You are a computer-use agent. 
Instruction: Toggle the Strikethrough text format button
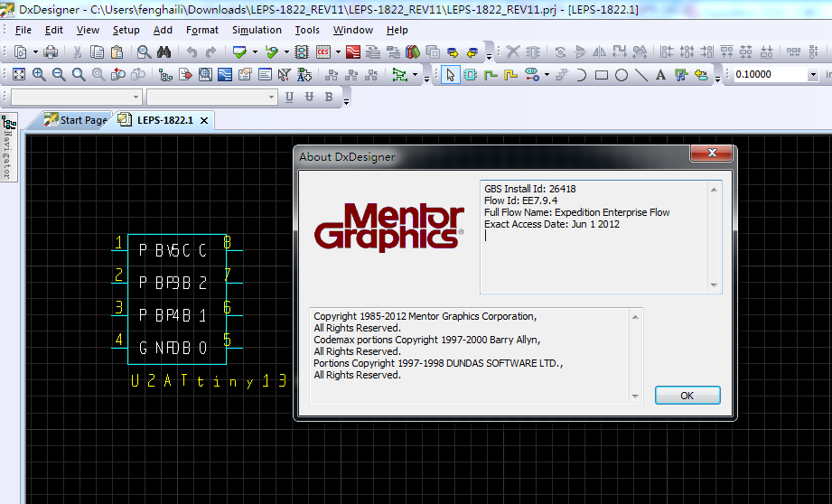pyautogui.click(x=310, y=97)
